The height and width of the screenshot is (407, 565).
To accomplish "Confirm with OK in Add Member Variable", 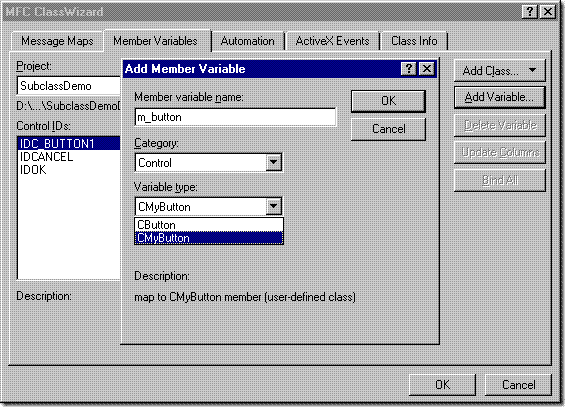I will coord(388,101).
